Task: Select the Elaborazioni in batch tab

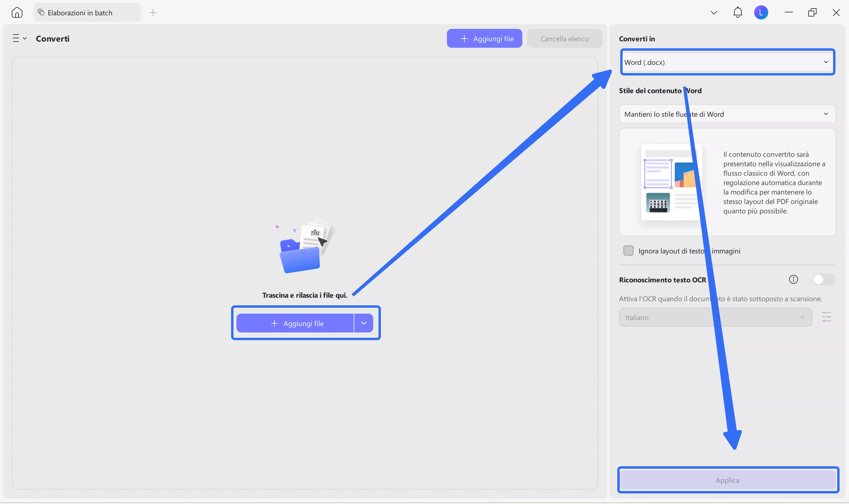Action: pyautogui.click(x=87, y=13)
